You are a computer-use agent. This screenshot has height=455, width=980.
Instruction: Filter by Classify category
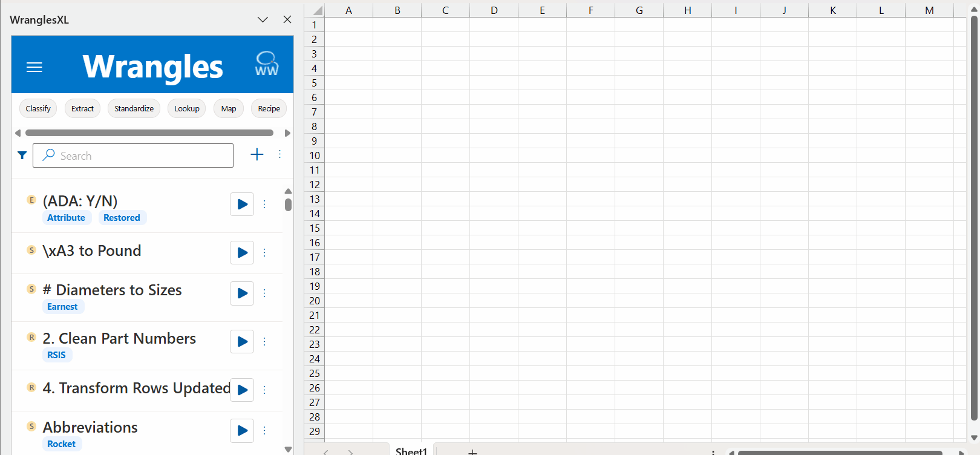pyautogui.click(x=38, y=108)
